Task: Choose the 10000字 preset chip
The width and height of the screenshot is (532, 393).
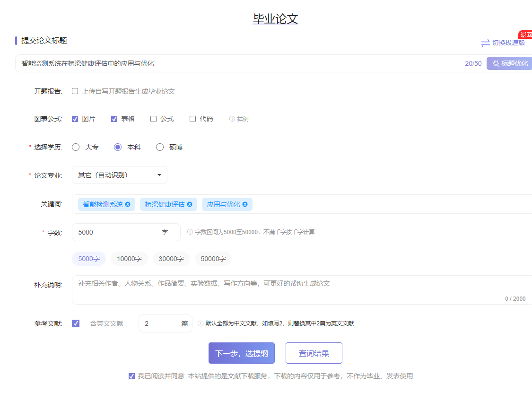Action: [129, 259]
